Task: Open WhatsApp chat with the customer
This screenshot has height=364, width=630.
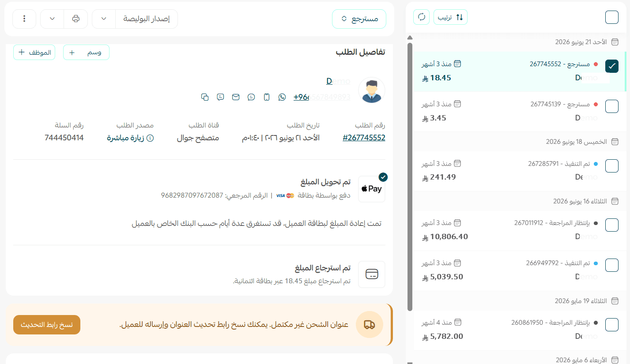Action: coord(282,97)
